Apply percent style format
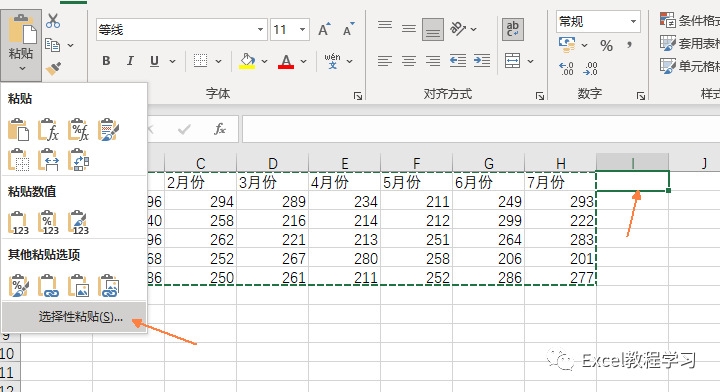720x392 pixels. pyautogui.click(x=606, y=45)
